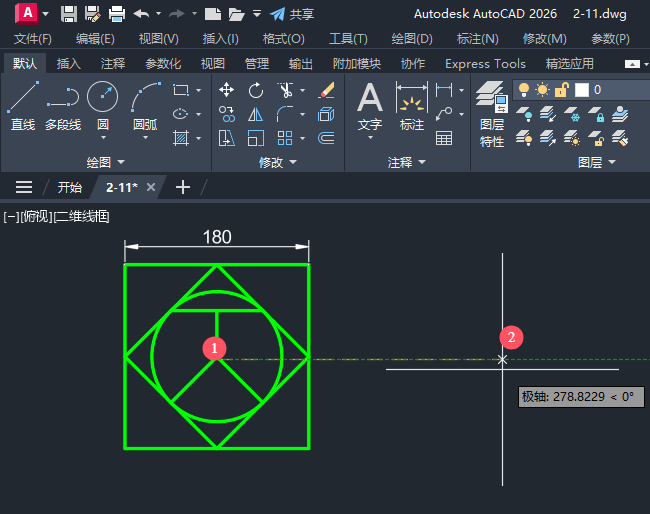This screenshot has height=514, width=650.
Task: Activate the Rotate tool
Action: pyautogui.click(x=256, y=90)
